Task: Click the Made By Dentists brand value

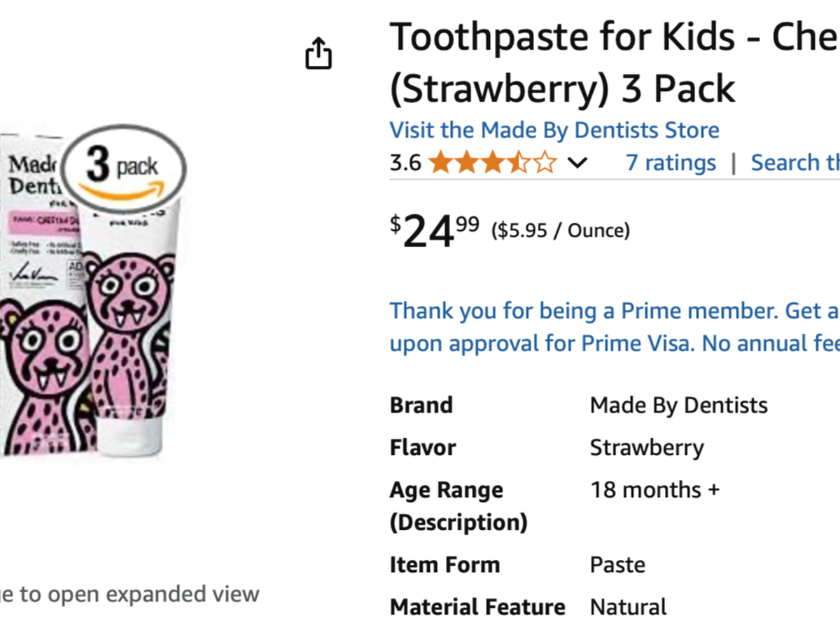Action: pyautogui.click(x=678, y=405)
